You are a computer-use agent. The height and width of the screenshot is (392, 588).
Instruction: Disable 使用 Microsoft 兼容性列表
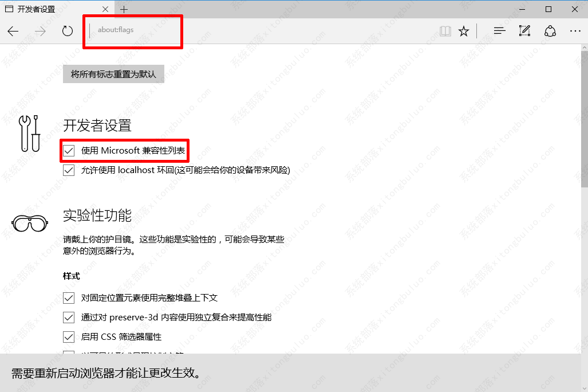click(x=69, y=150)
